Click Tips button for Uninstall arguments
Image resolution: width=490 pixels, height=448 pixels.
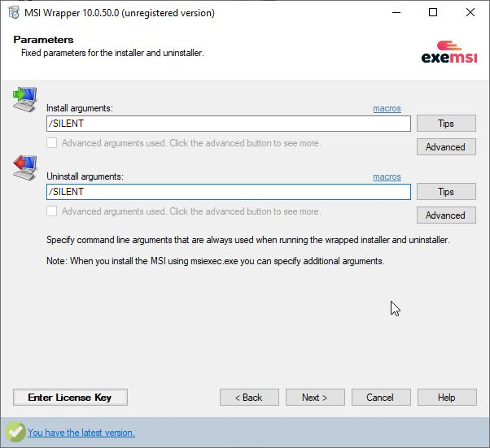(x=446, y=191)
